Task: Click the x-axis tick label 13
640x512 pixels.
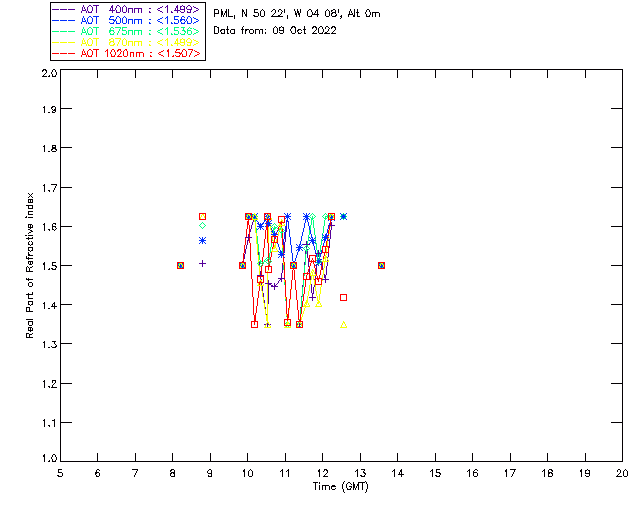Action: [360, 473]
